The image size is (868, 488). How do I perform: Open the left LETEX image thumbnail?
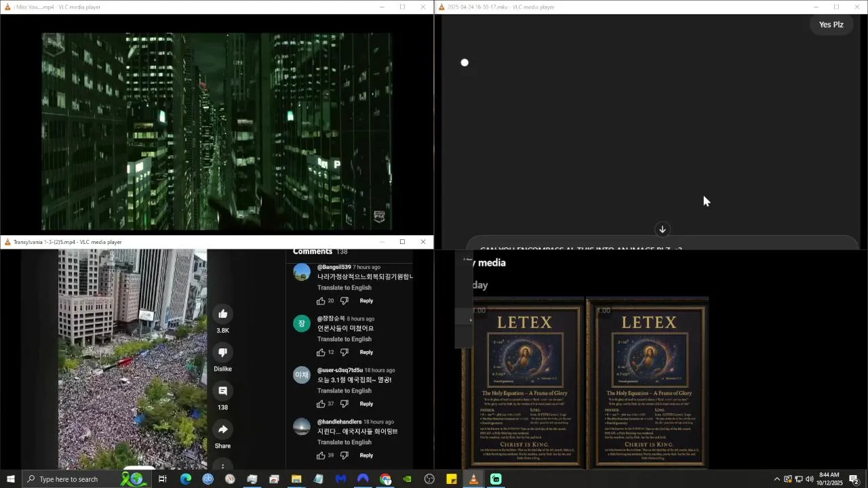pyautogui.click(x=524, y=383)
